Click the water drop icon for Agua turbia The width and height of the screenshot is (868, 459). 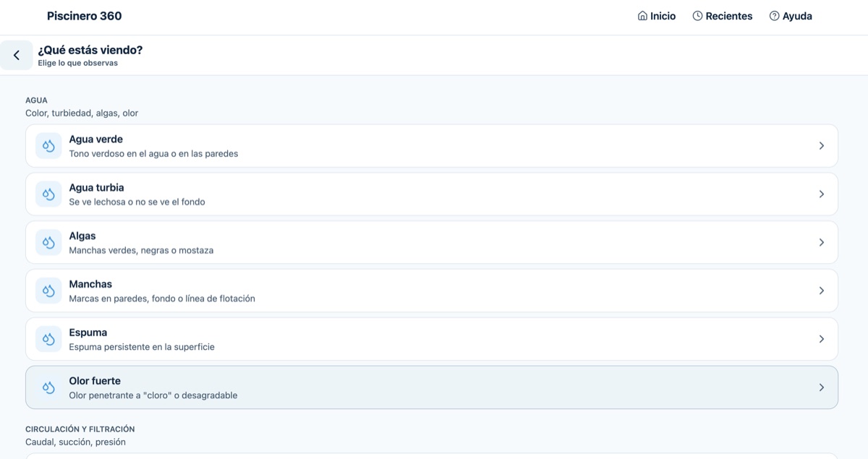(x=48, y=194)
